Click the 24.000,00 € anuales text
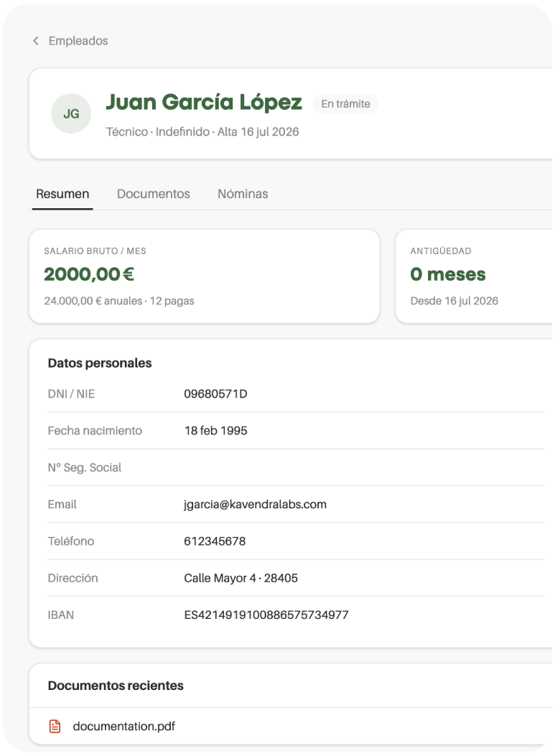The height and width of the screenshot is (756, 555). tap(119, 301)
